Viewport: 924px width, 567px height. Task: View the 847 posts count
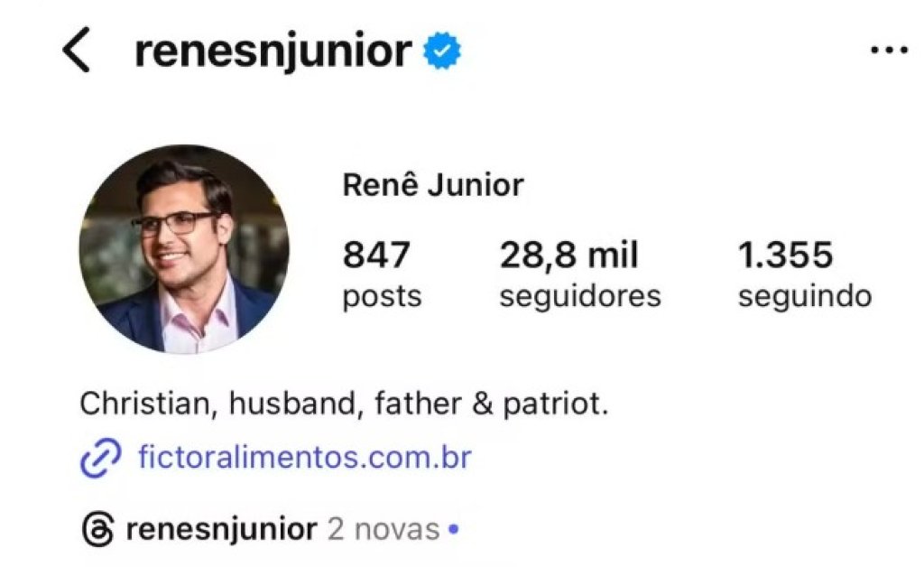click(x=376, y=255)
